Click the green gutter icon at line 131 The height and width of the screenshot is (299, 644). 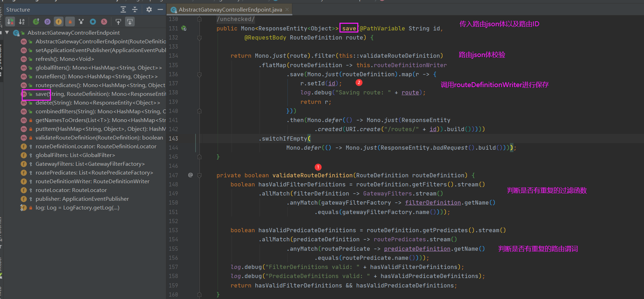pos(184,28)
